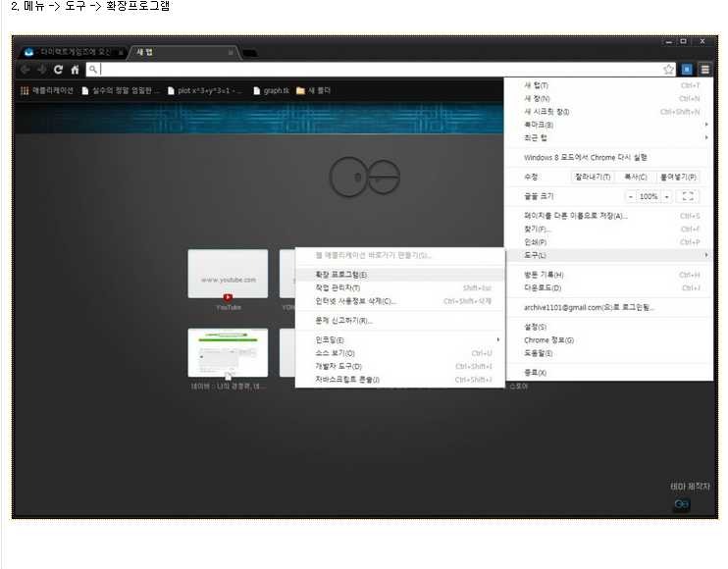Switch to the first tab with cloud icon
This screenshot has height=569, width=728.
[x=72, y=52]
